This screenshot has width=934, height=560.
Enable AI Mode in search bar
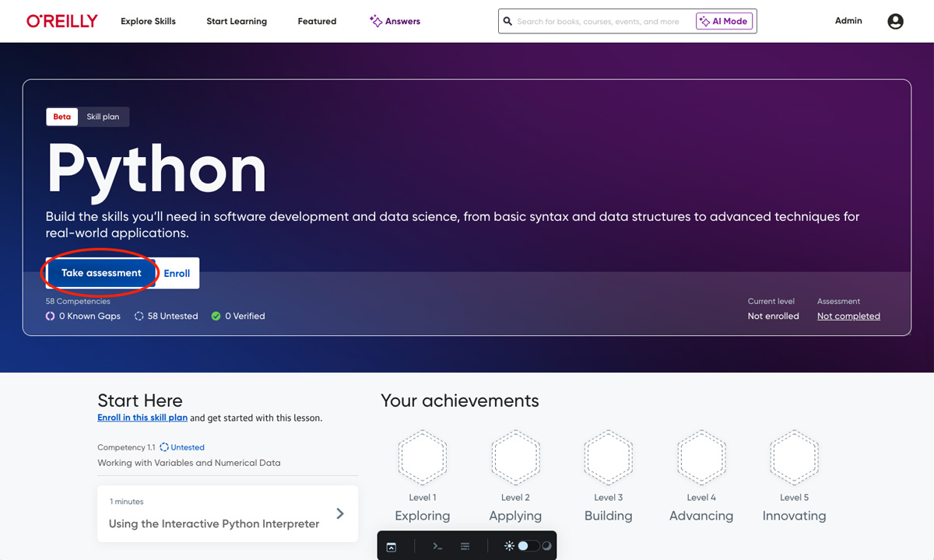[724, 22]
